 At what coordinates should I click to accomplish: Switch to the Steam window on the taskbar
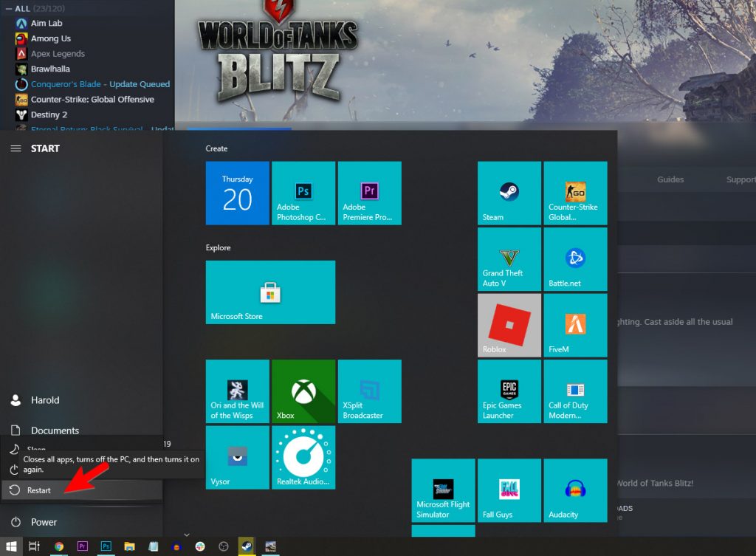(x=247, y=546)
